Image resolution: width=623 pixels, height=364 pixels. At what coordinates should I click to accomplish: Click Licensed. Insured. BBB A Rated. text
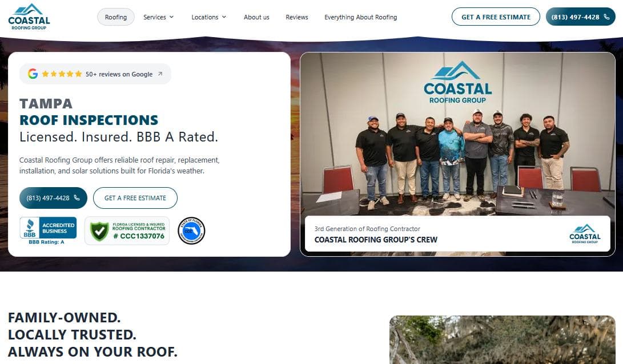[x=118, y=137]
